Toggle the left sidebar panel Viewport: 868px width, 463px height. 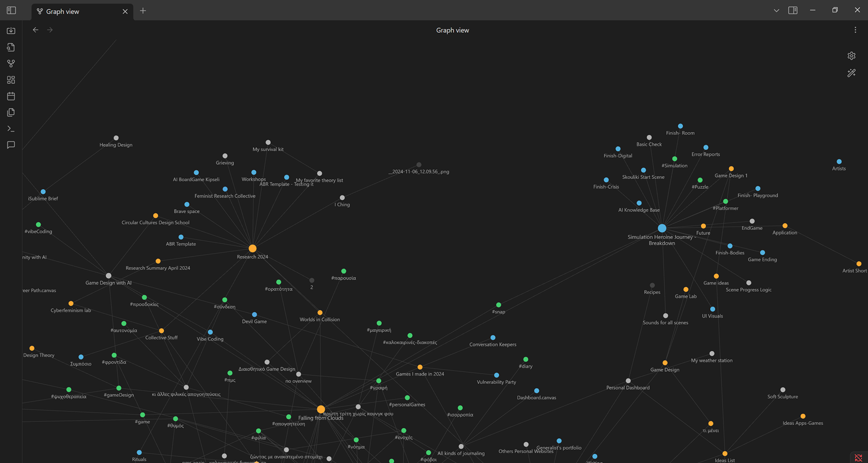tap(11, 11)
